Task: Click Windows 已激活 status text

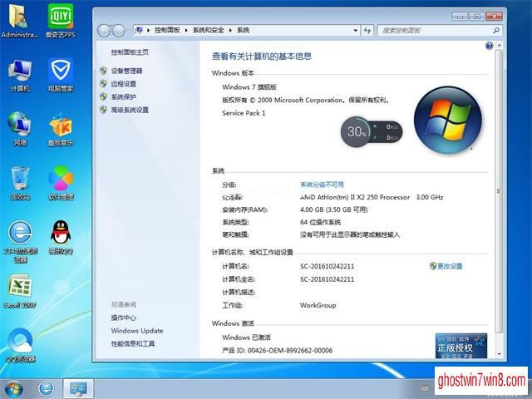Action: (246, 337)
